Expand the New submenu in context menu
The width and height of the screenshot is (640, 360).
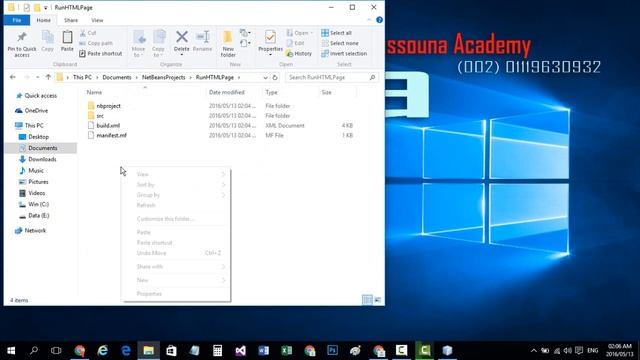coord(176,280)
